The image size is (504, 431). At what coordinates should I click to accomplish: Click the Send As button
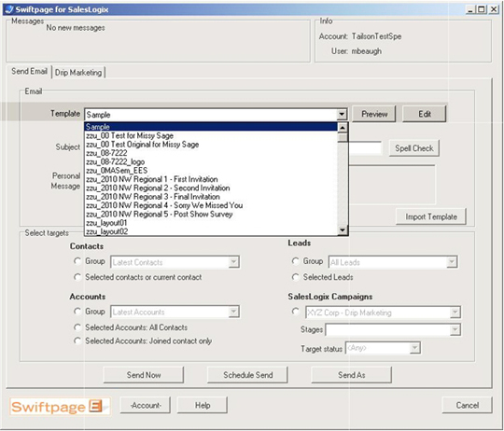pyautogui.click(x=351, y=375)
